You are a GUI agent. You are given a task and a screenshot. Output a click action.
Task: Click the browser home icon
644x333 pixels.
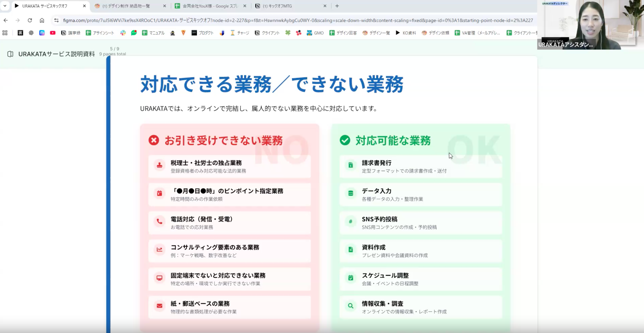click(x=42, y=20)
